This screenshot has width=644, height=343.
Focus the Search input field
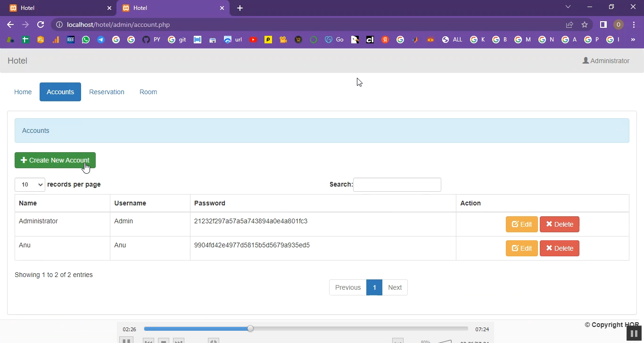tap(397, 185)
